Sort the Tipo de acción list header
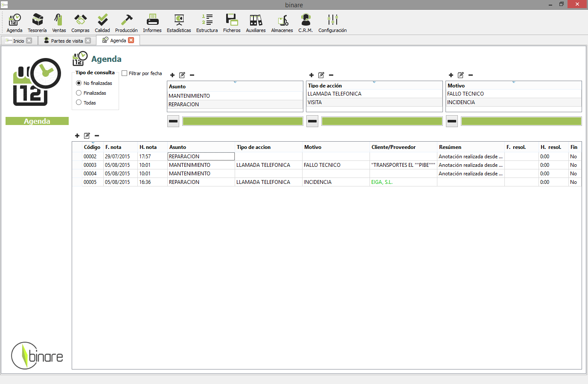Screen dimensions: 588x384 pos(374,86)
